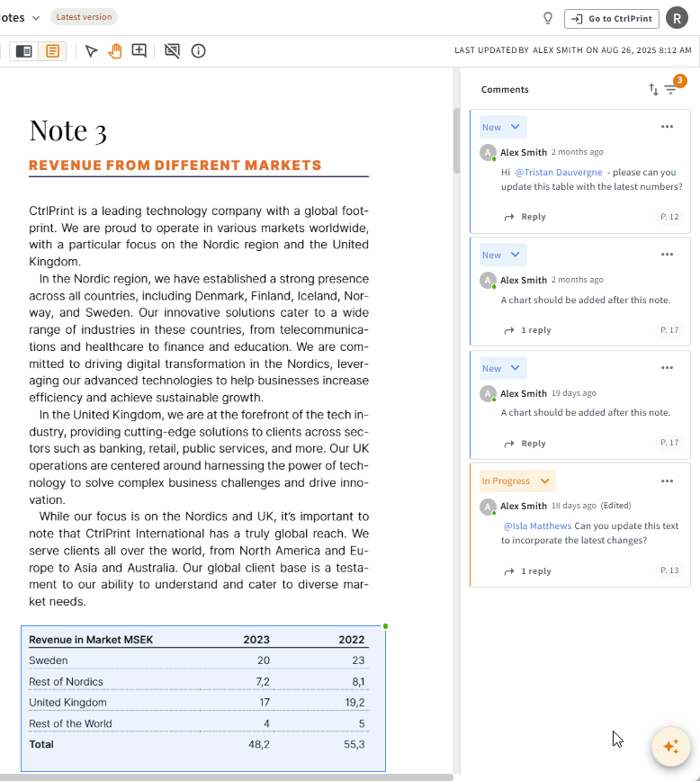Click the Note 3 heading
The width and height of the screenshot is (700, 781).
[67, 131]
